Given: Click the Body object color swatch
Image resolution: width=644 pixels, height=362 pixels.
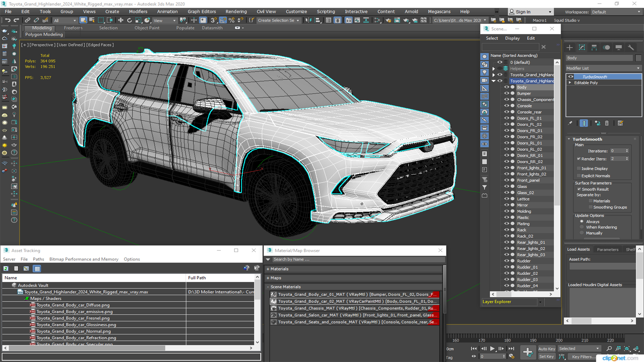Looking at the screenshot, I should pos(638,58).
